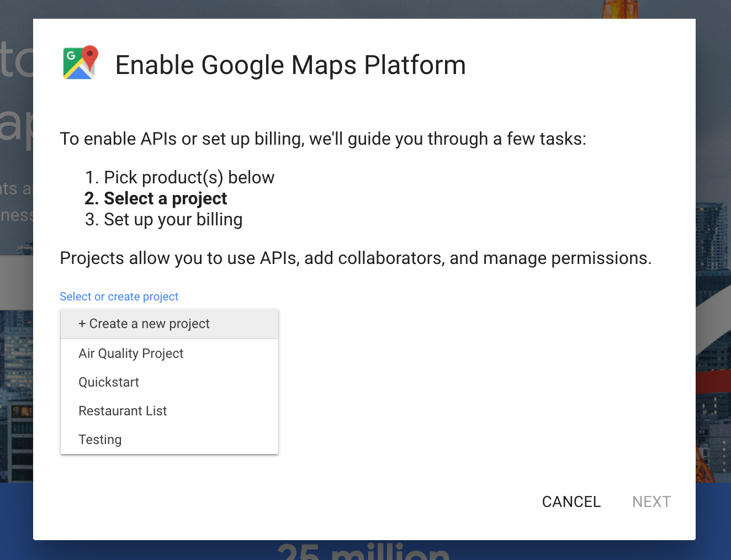Pick Quickstart from the project list
731x560 pixels.
coord(169,382)
